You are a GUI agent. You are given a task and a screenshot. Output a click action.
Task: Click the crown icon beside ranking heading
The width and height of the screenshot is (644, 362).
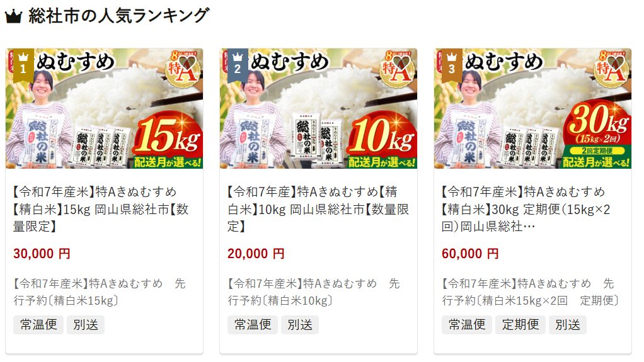(13, 17)
